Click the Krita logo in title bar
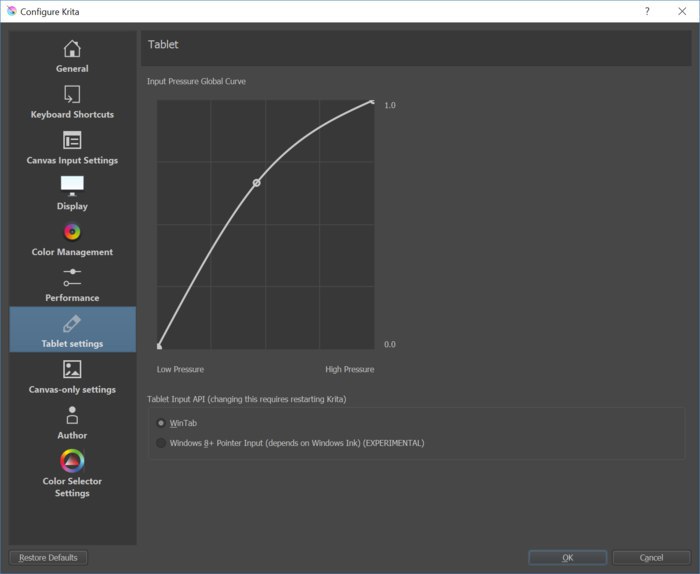The image size is (700, 574). 12,11
